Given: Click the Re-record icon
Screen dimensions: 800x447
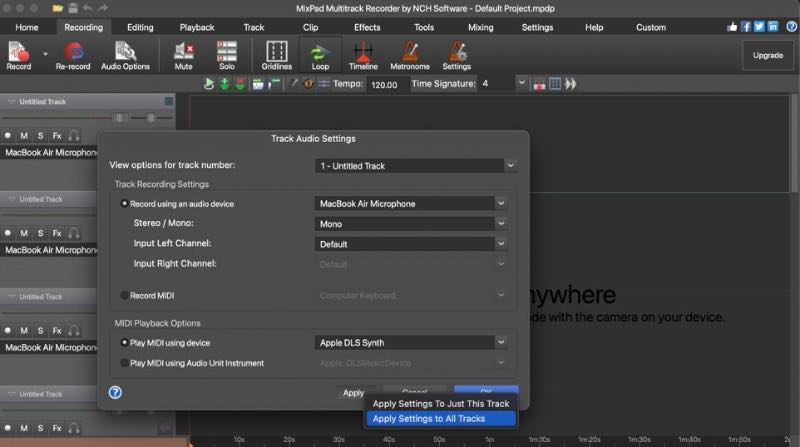Looking at the screenshot, I should [x=72, y=54].
